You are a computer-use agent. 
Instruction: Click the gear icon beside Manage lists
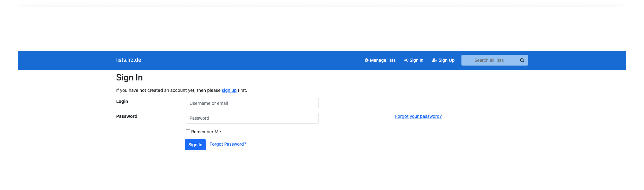coord(367,60)
